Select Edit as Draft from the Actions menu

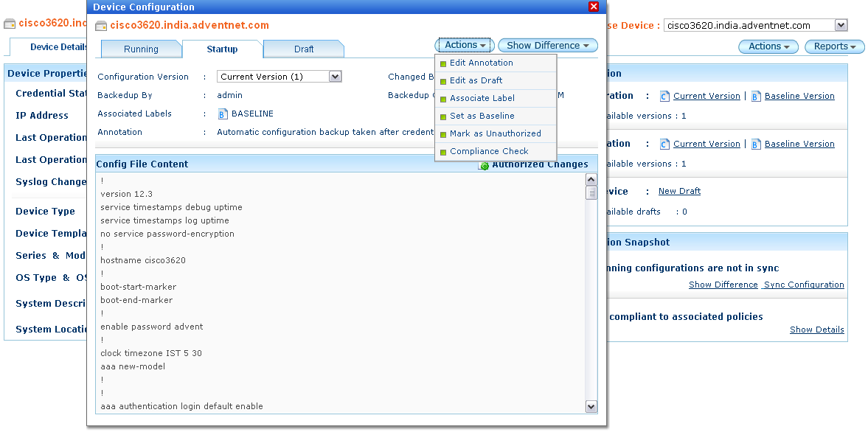point(476,80)
